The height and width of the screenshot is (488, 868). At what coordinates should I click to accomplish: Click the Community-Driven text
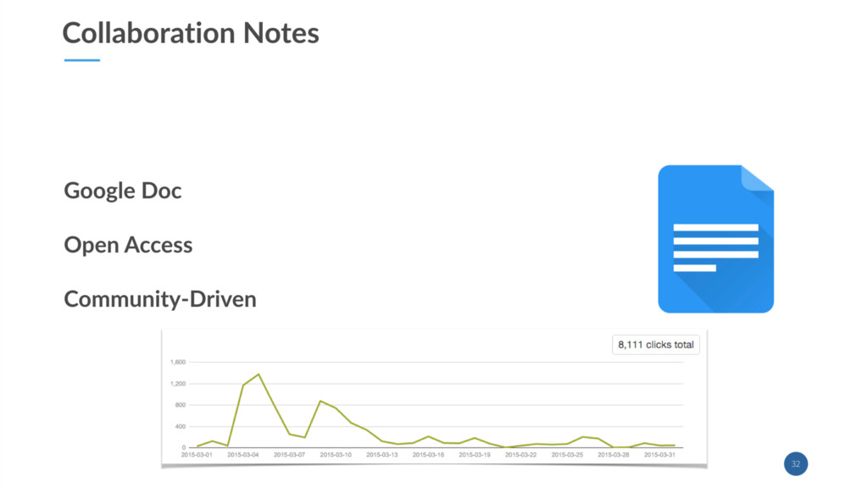[x=160, y=299]
